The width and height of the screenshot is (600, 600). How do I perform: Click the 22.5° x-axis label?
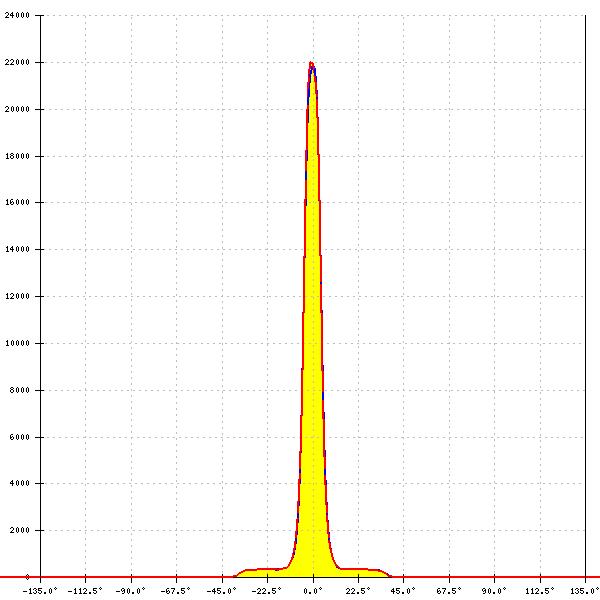[x=358, y=591]
